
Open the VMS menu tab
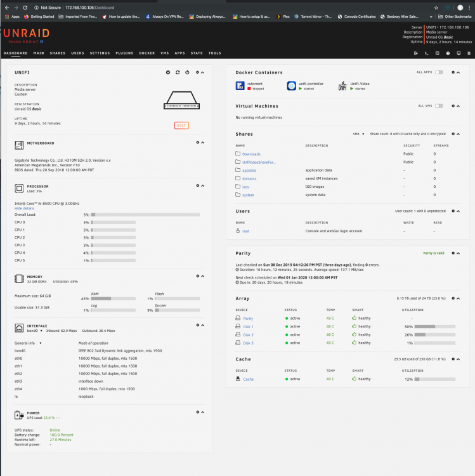click(x=165, y=53)
